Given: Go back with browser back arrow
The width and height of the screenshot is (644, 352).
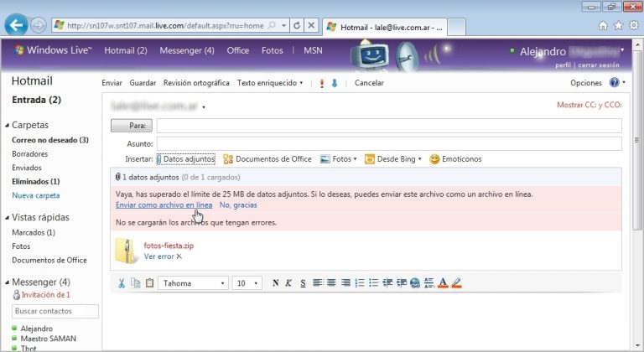Looking at the screenshot, I should [16, 25].
